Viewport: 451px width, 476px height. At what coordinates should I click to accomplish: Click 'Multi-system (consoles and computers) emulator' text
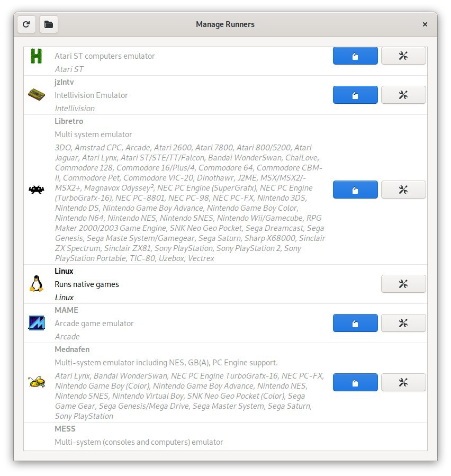pos(139,442)
